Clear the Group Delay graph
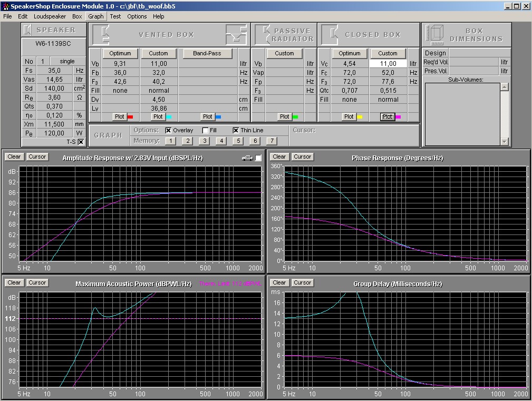 coord(279,282)
